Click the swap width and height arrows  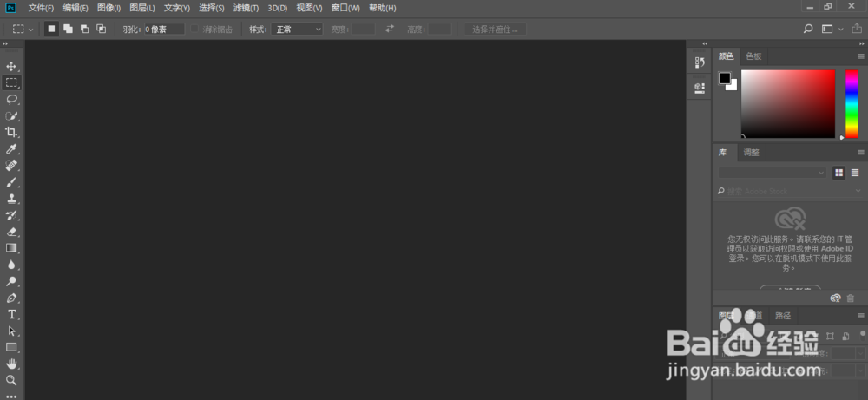click(x=390, y=29)
